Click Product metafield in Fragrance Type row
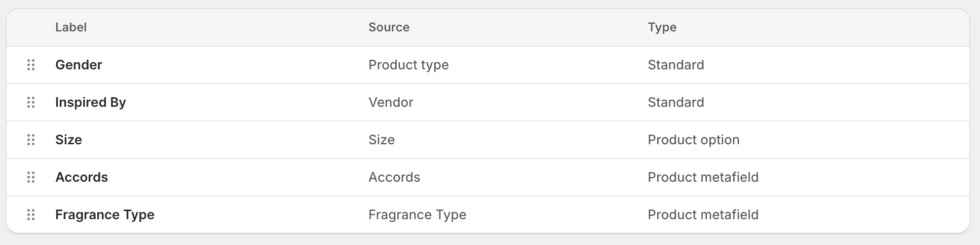980x245 pixels. click(703, 215)
